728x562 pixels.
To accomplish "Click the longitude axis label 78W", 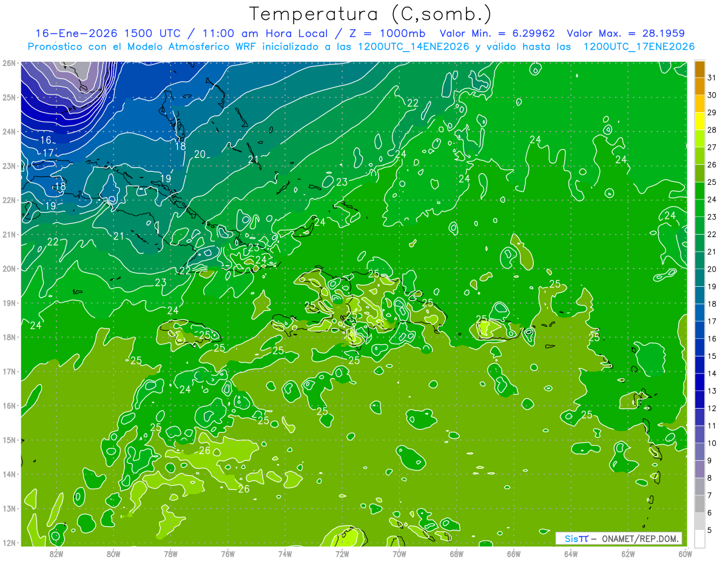I will click(x=170, y=554).
